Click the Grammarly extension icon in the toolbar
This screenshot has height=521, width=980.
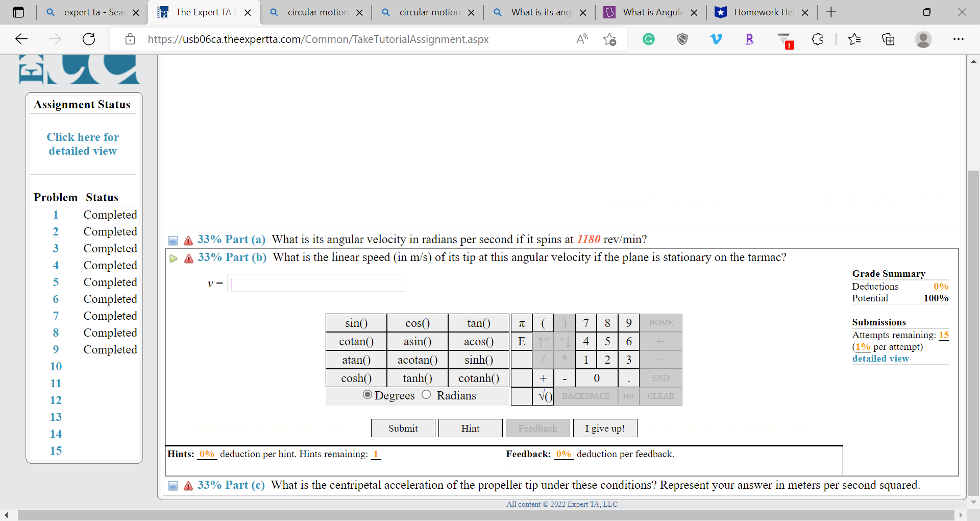[x=648, y=39]
